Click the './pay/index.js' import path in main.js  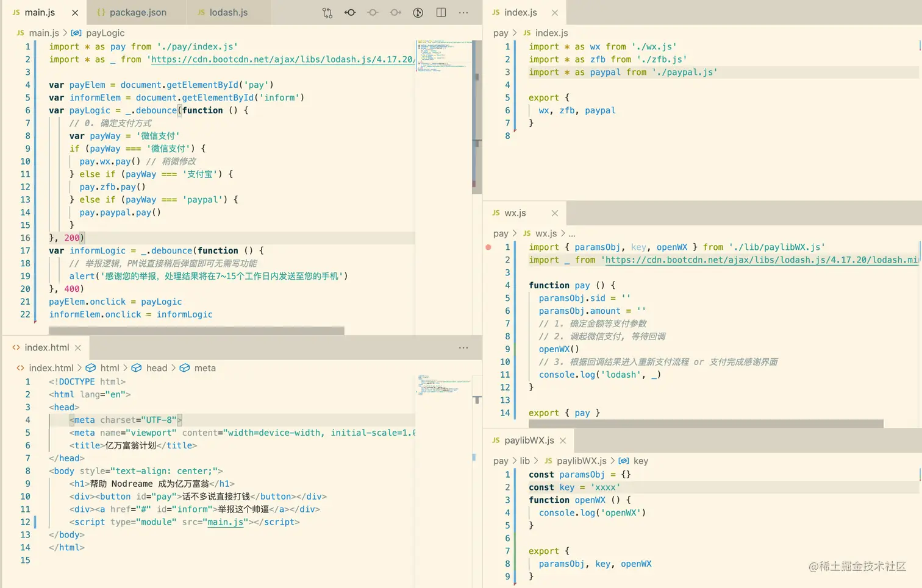197,46
